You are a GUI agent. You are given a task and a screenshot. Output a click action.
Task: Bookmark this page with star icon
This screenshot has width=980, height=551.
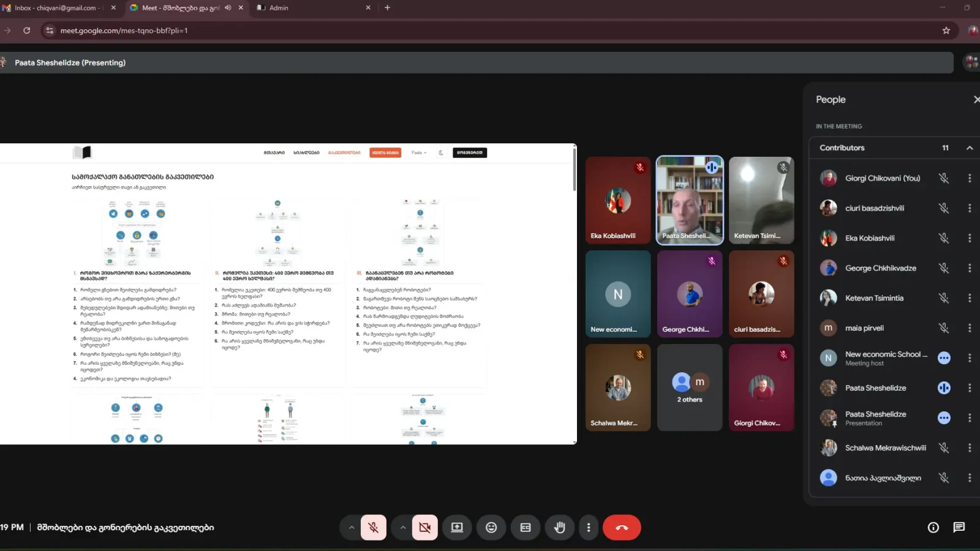(x=946, y=31)
